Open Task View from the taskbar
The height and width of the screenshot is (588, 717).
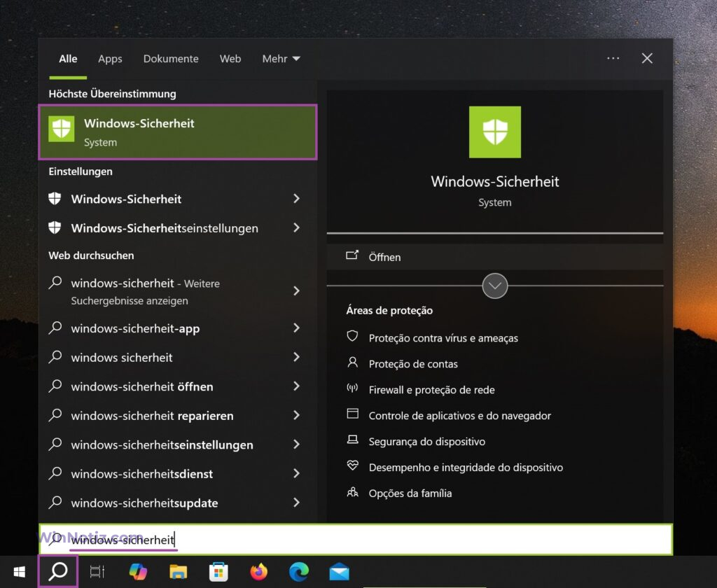[x=97, y=572]
